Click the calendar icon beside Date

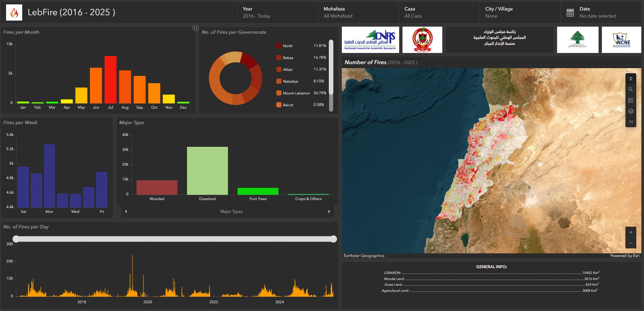570,12
